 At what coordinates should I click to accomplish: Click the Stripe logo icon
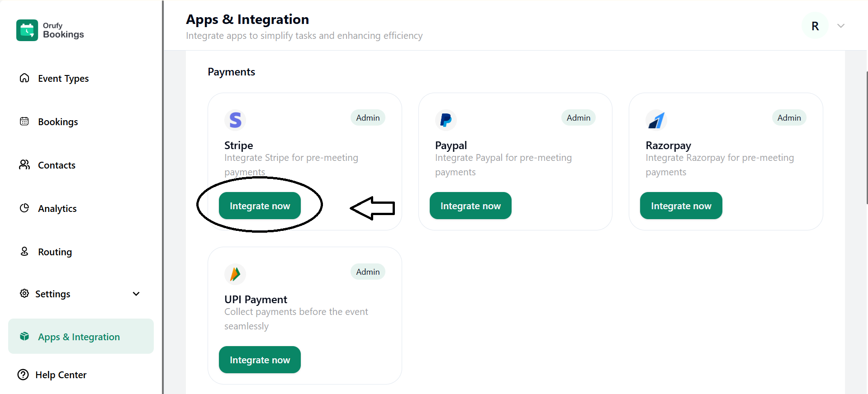coord(235,120)
